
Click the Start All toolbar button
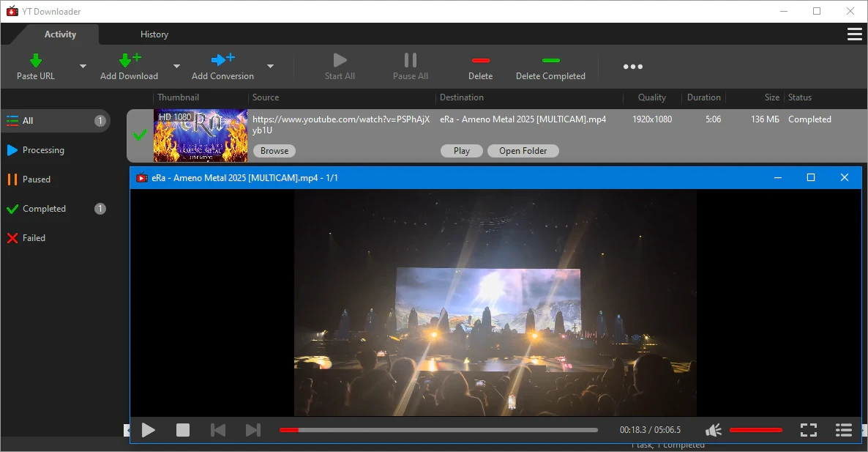click(340, 67)
